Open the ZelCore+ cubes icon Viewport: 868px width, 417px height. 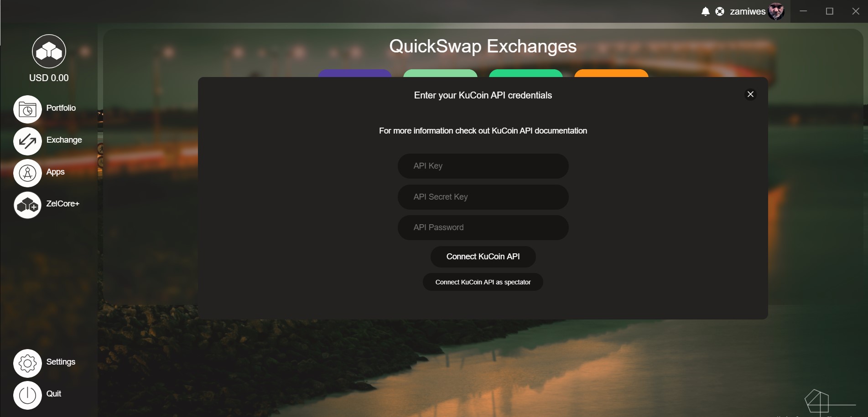[27, 205]
